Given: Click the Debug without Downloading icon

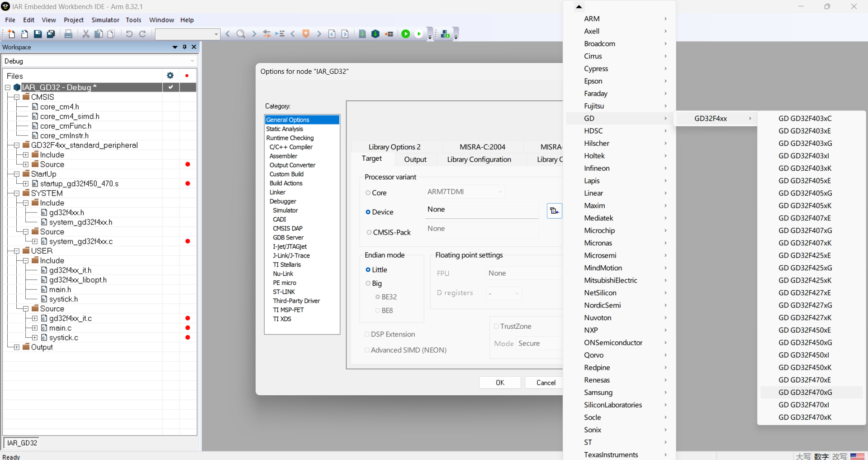Looking at the screenshot, I should (419, 34).
